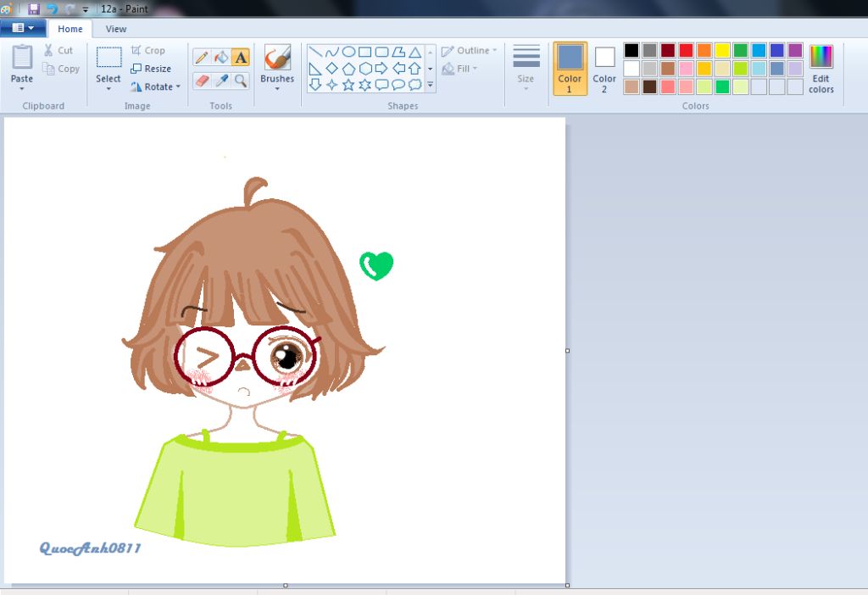Choose the Rounded rectangle shape

click(381, 52)
